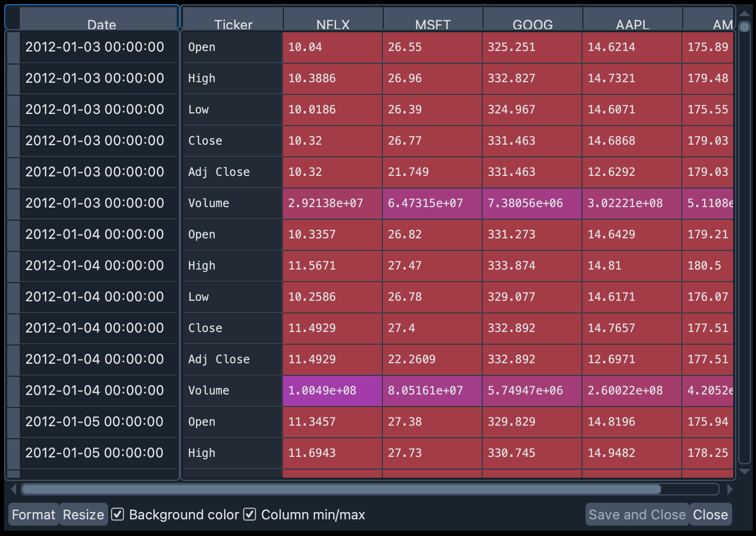Viewport: 756px width, 536px height.
Task: Click the Close button in the corner
Action: [710, 514]
